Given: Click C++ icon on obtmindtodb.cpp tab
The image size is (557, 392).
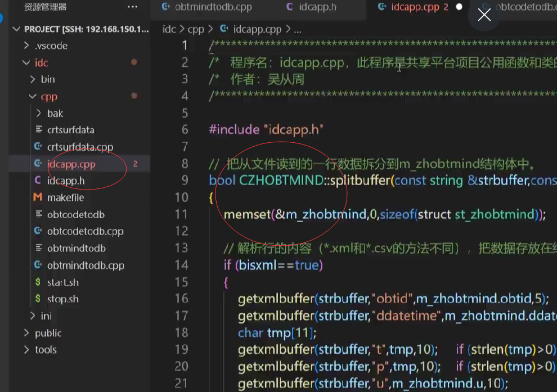Looking at the screenshot, I should click(x=165, y=6).
